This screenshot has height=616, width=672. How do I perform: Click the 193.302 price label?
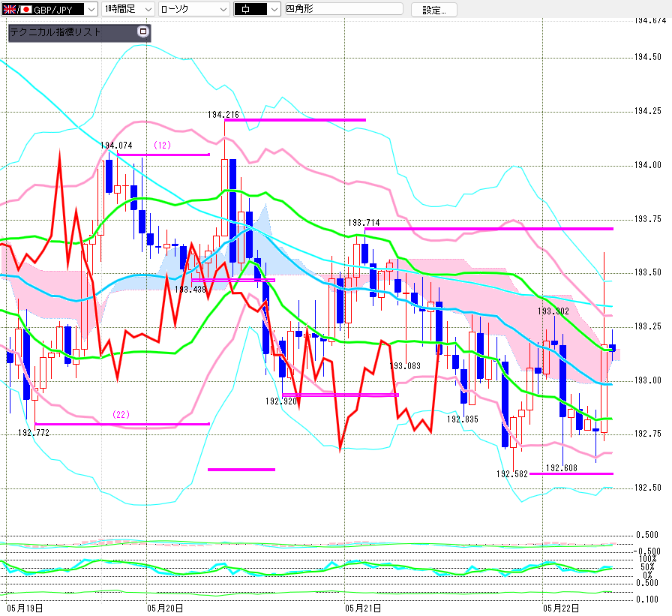(553, 311)
